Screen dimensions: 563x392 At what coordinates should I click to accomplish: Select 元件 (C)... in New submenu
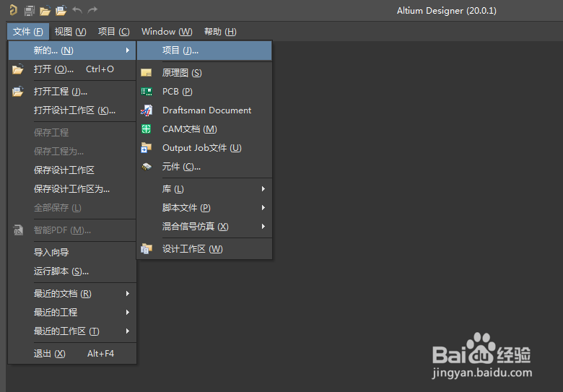pyautogui.click(x=204, y=167)
